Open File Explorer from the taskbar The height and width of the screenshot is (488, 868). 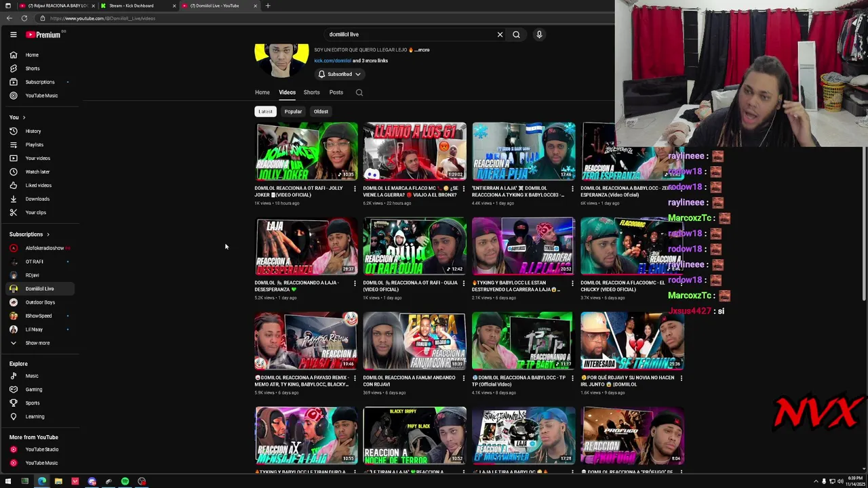[x=58, y=481]
